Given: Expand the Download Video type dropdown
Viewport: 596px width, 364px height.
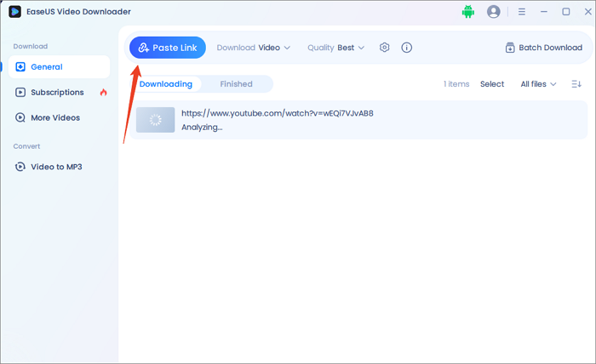Looking at the screenshot, I should (254, 48).
